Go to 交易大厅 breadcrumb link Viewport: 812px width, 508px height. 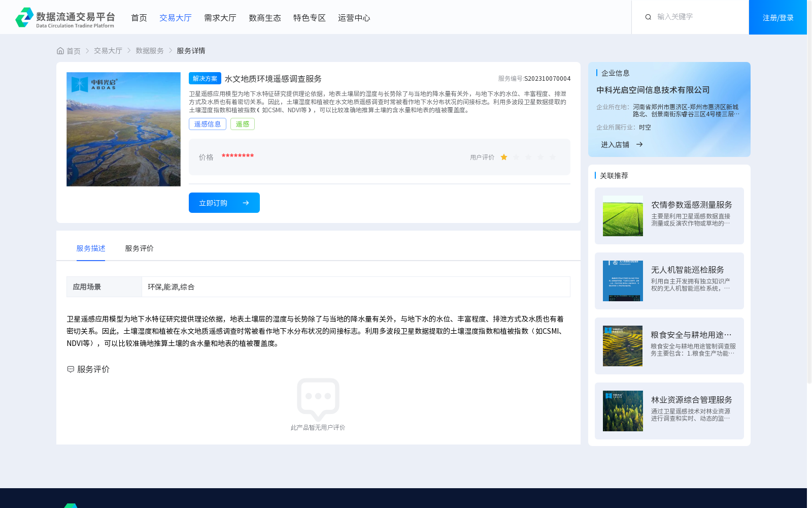tap(108, 51)
